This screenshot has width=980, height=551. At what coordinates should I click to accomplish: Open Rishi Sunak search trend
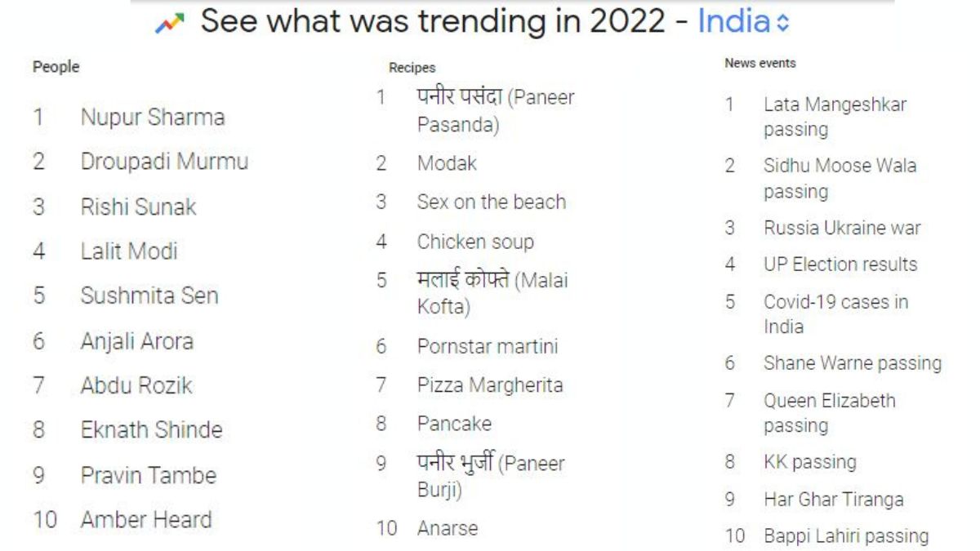pyautogui.click(x=138, y=207)
